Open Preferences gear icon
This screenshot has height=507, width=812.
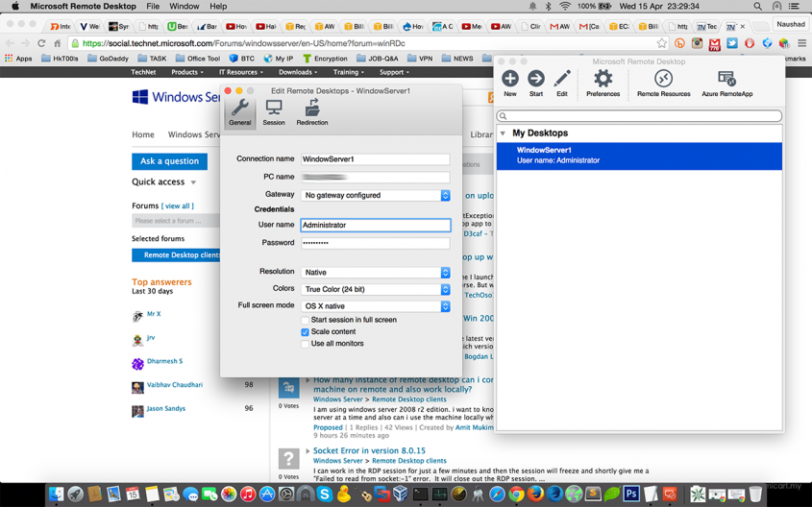click(603, 79)
